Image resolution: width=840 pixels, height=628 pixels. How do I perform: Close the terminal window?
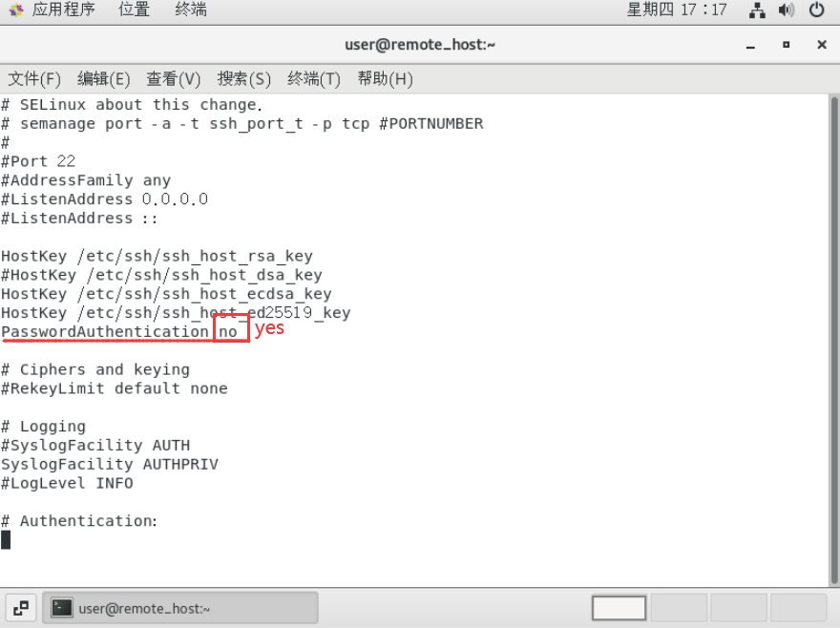[x=822, y=45]
